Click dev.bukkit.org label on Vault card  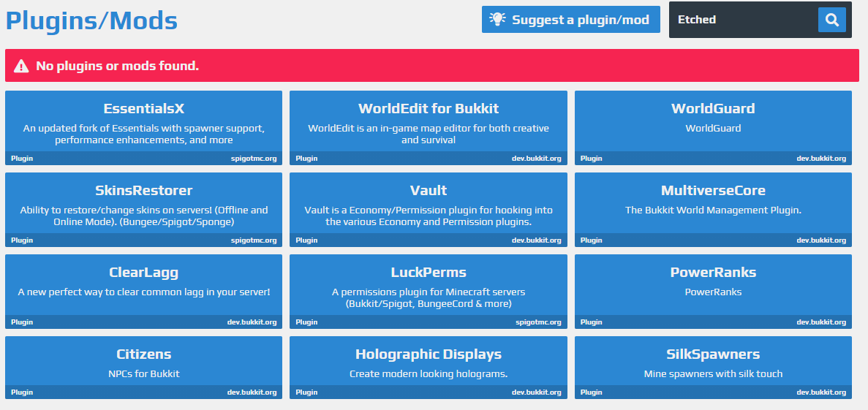point(537,240)
